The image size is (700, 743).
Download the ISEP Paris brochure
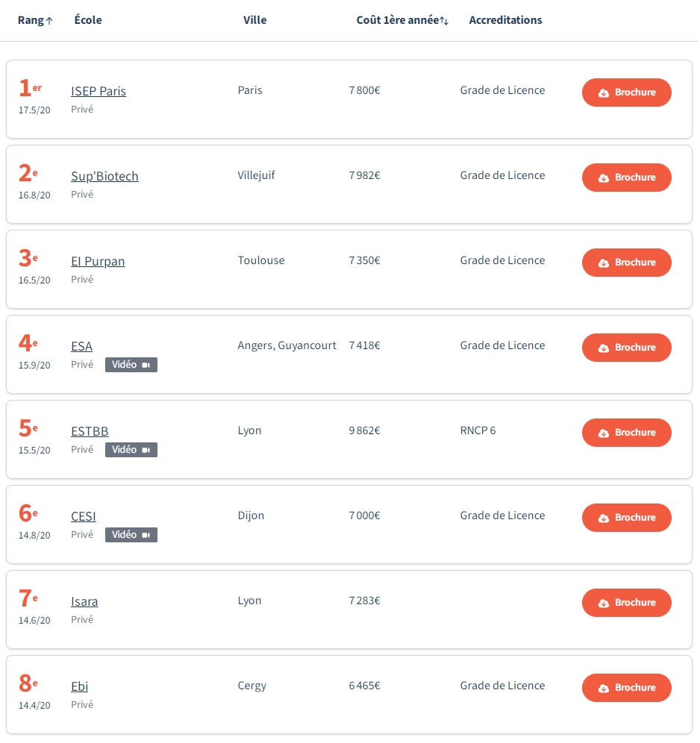626,93
